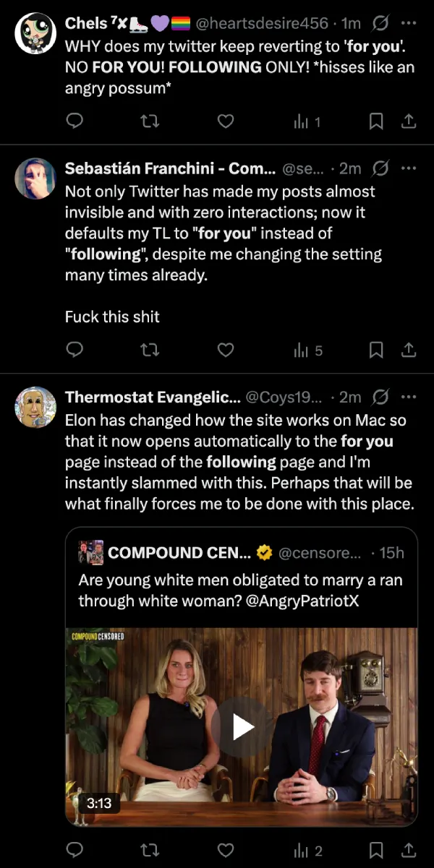
Task: Open the share menu on the bottom tweet
Action: tap(409, 850)
